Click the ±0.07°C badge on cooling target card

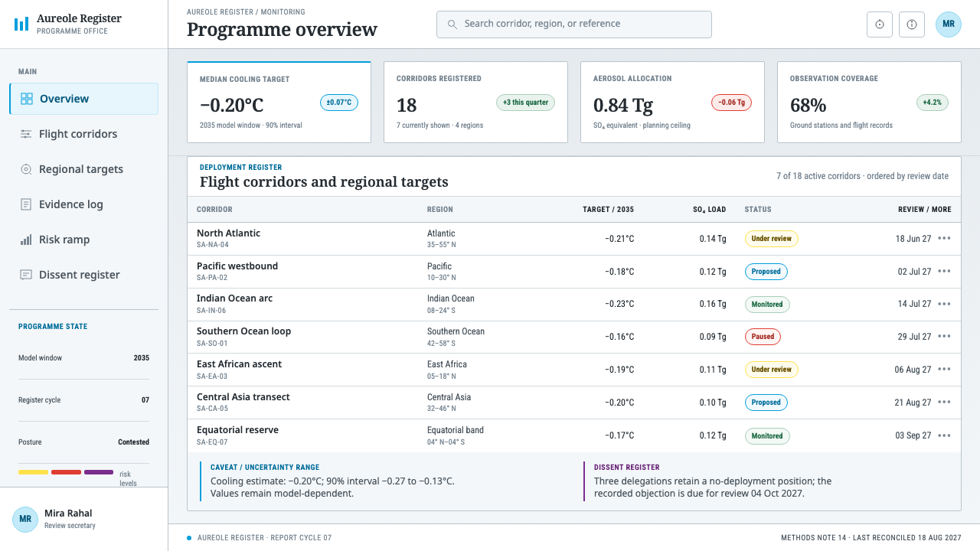tap(339, 103)
